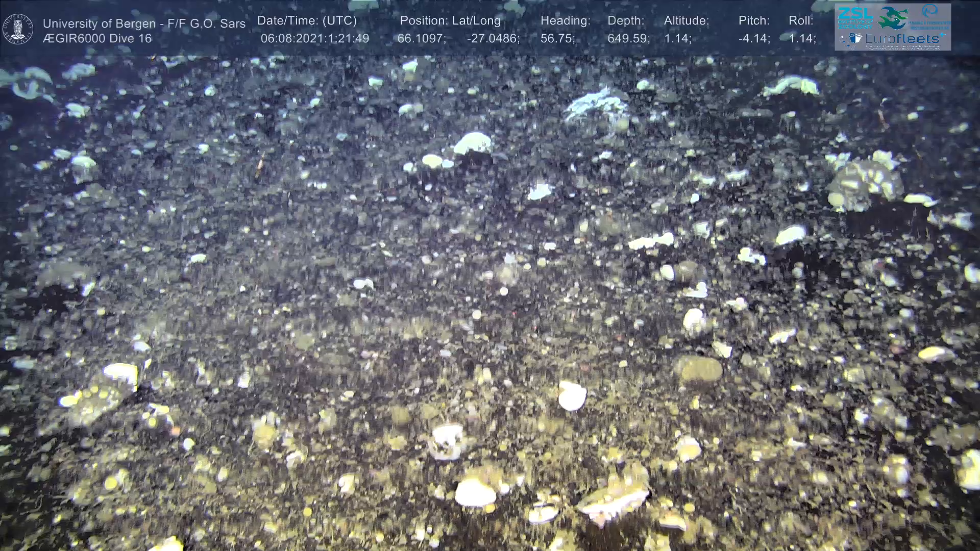Click the Heading label
Viewport: 980px width, 551px height.
tap(565, 21)
